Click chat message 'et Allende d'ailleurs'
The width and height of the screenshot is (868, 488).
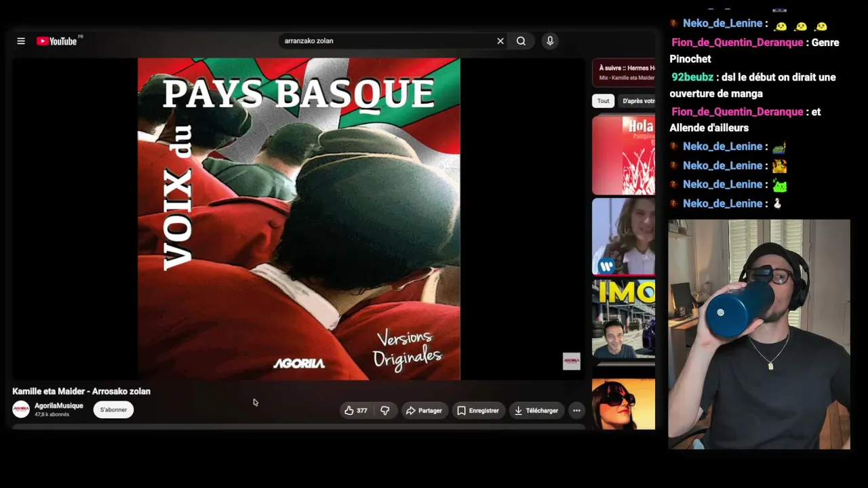click(x=745, y=120)
